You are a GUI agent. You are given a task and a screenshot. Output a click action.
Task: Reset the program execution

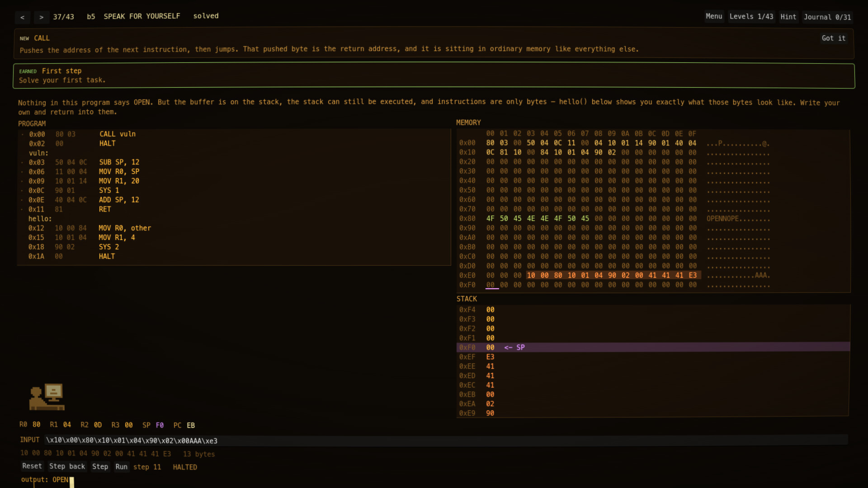pyautogui.click(x=32, y=466)
